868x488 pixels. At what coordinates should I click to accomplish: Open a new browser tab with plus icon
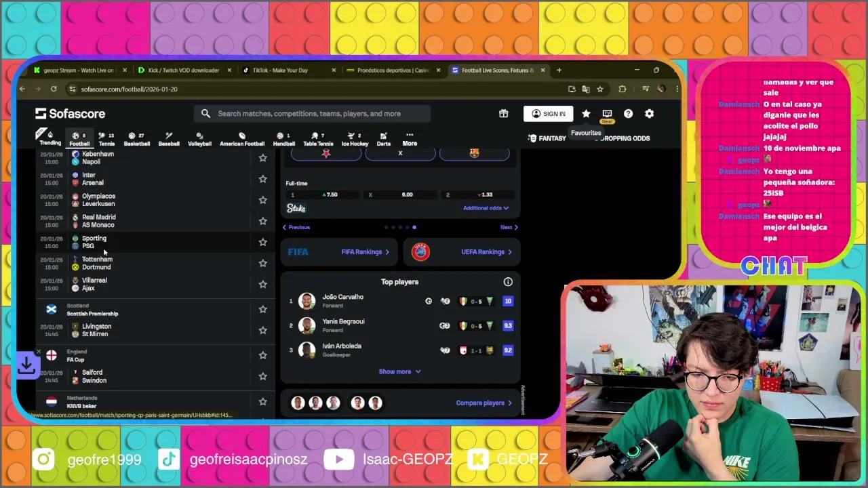click(559, 70)
